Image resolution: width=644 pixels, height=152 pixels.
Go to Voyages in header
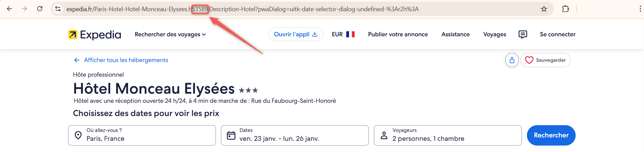pos(494,34)
